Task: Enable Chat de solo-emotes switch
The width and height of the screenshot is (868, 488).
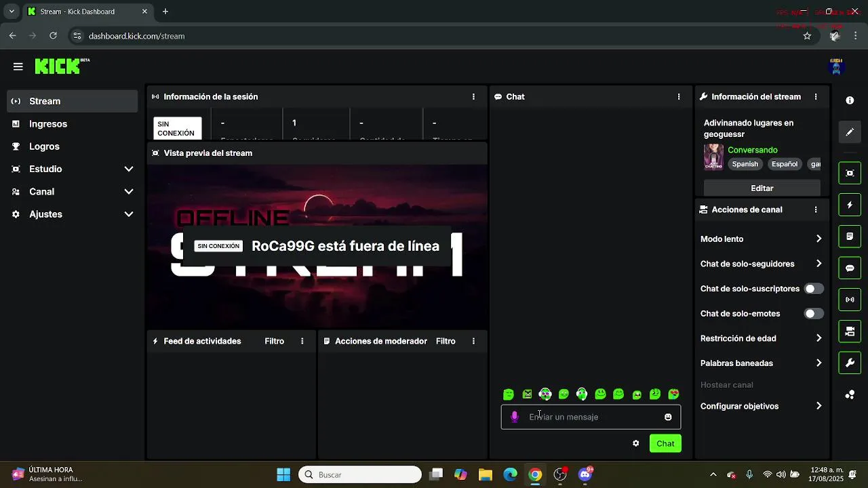Action: click(814, 314)
